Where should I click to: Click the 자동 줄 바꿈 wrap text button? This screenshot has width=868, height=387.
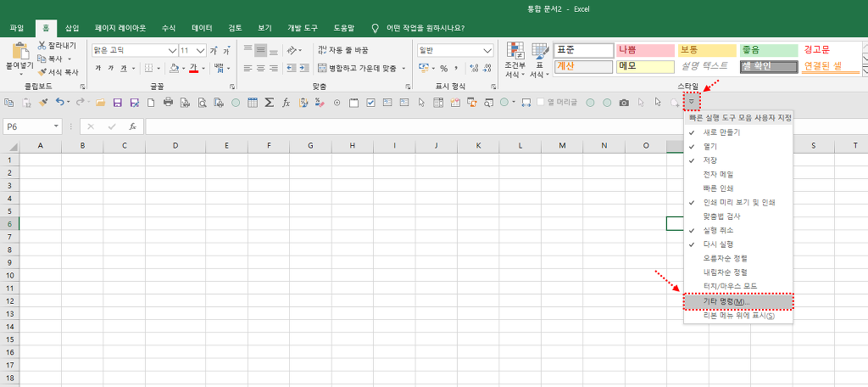[x=342, y=50]
